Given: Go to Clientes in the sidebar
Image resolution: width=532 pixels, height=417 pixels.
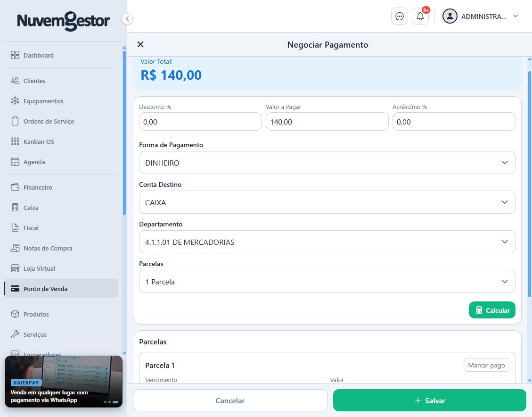Looking at the screenshot, I should tap(61, 81).
